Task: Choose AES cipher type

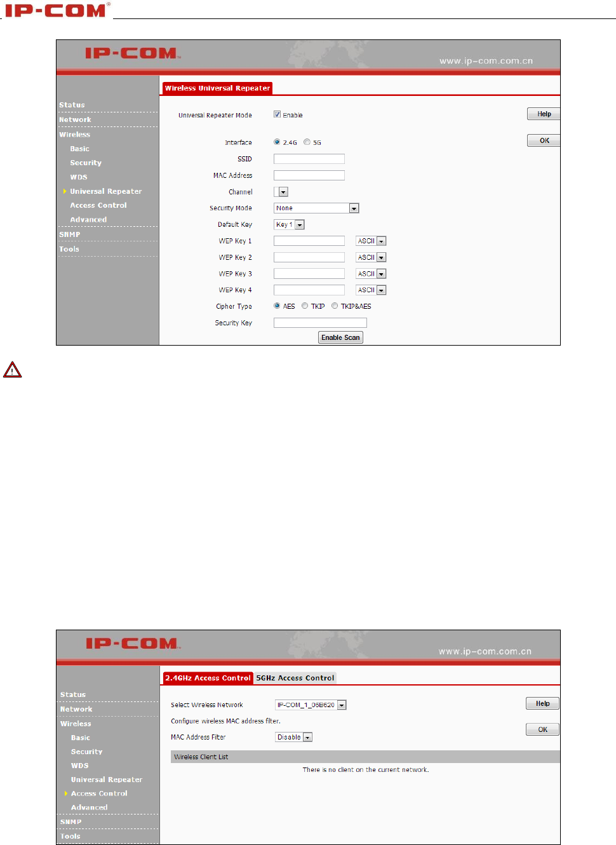Action: pyautogui.click(x=277, y=306)
